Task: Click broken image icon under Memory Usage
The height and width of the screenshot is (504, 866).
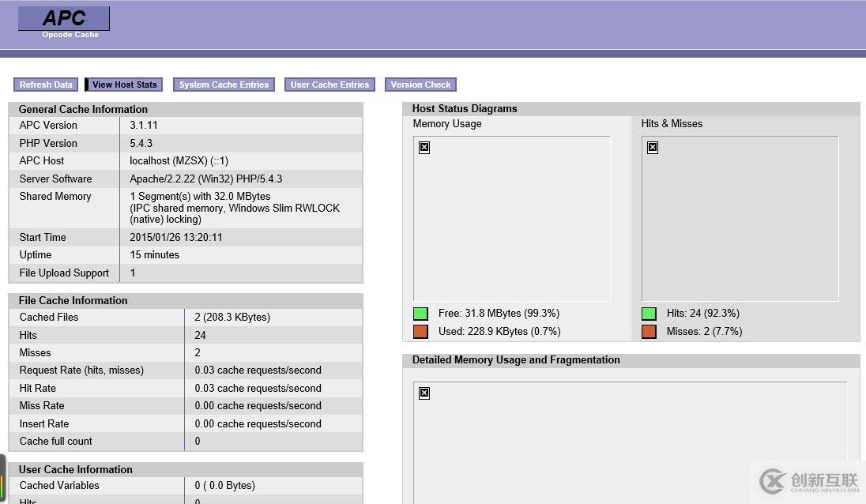Action: [424, 148]
